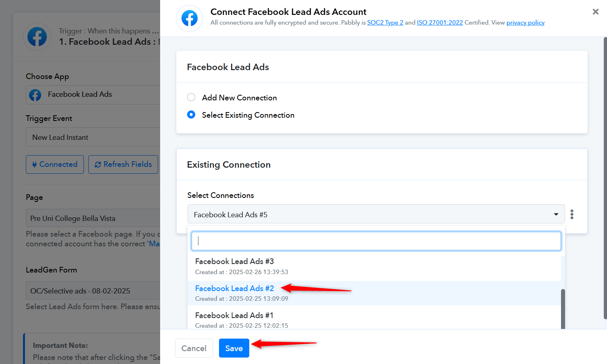Open the Trigger Event dropdown

pos(93,137)
